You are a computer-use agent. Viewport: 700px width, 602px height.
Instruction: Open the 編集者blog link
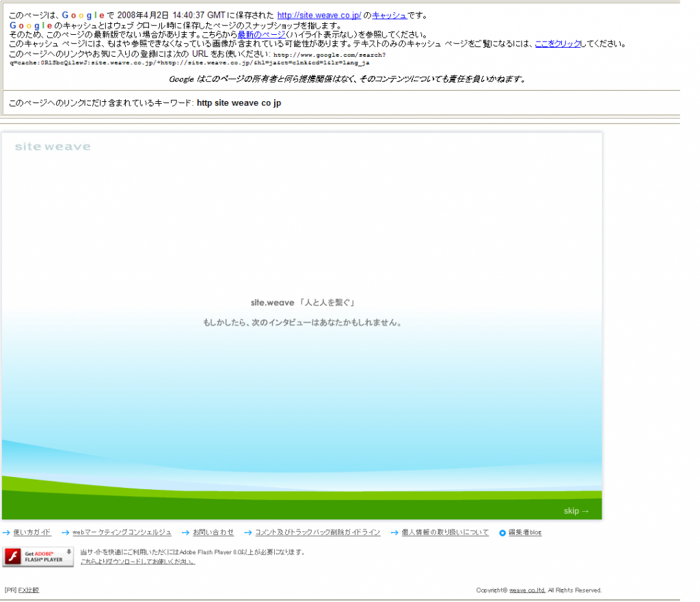(525, 532)
